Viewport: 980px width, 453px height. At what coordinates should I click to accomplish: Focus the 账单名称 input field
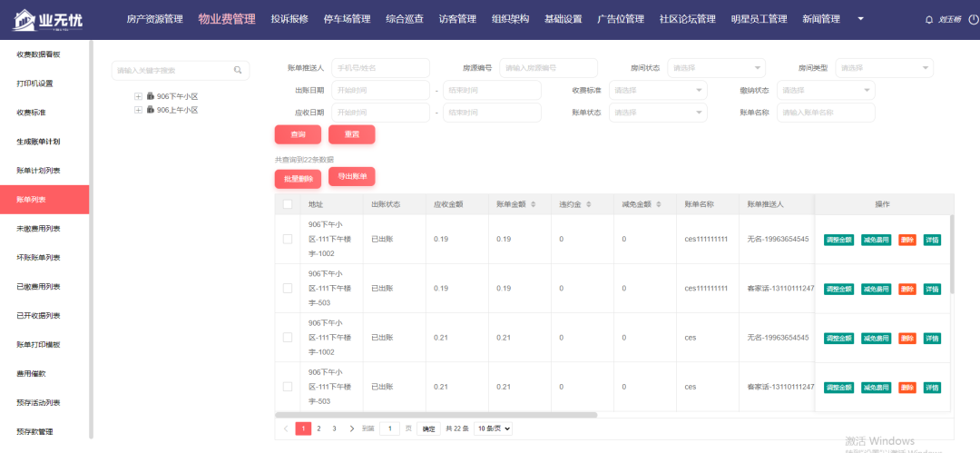click(826, 113)
